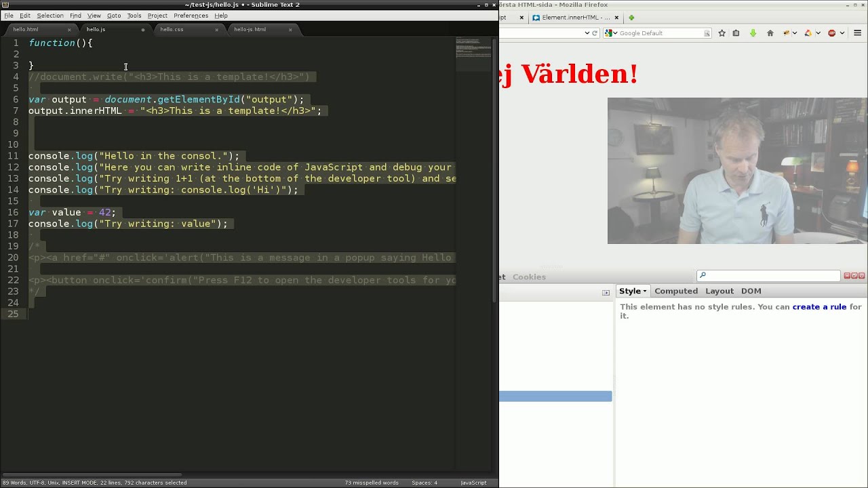This screenshot has width=868, height=488.
Task: Click line number 16 in the gutter
Action: pyautogui.click(x=14, y=213)
